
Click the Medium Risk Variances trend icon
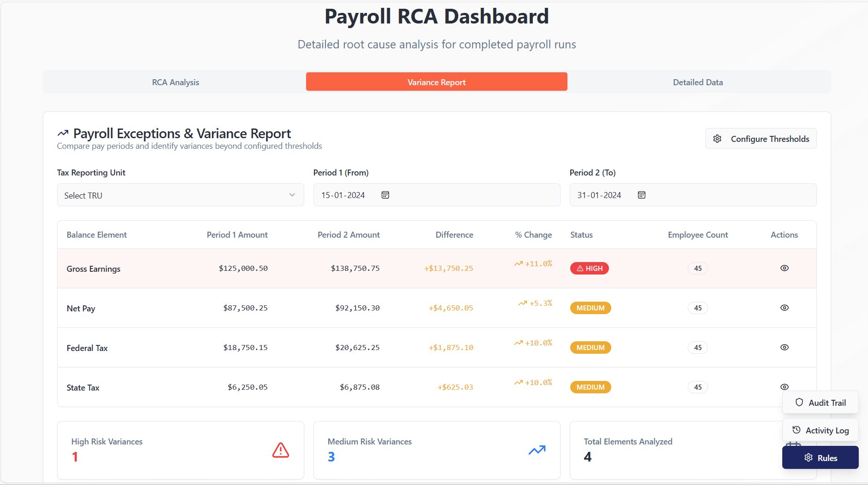(x=537, y=450)
